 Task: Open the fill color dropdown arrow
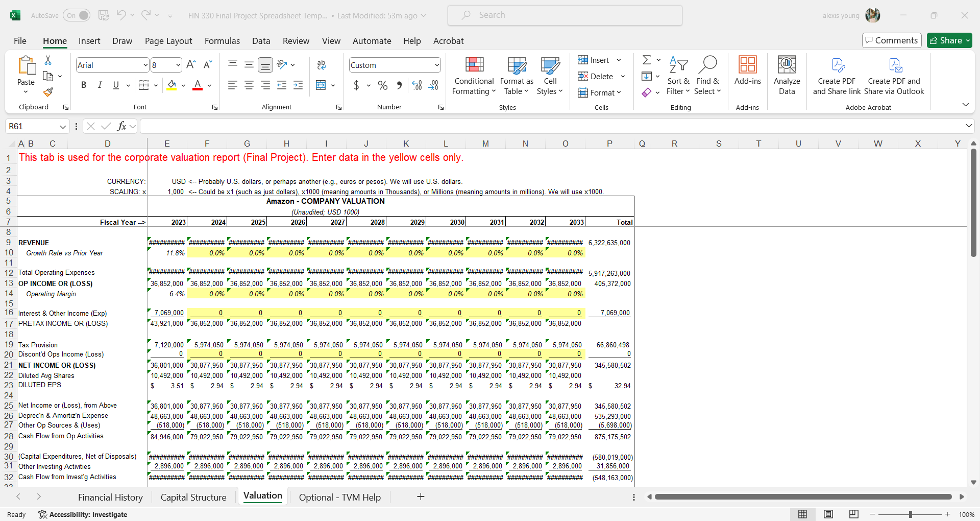coord(184,85)
